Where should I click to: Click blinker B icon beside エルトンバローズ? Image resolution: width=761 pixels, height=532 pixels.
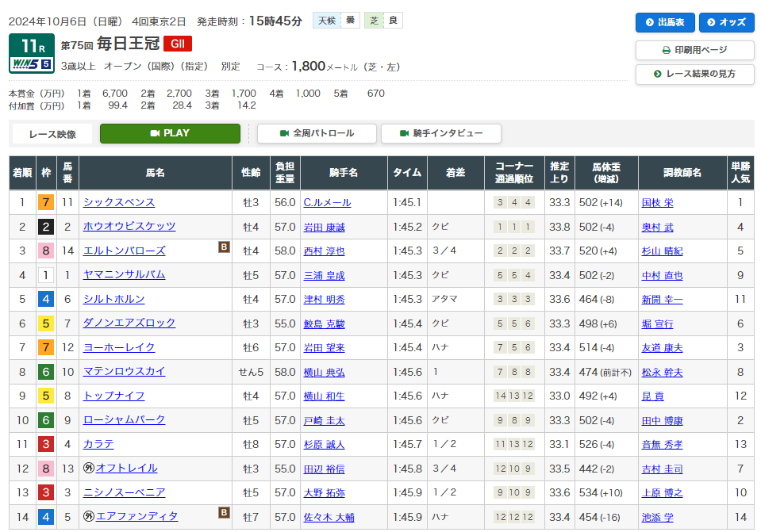tap(224, 247)
